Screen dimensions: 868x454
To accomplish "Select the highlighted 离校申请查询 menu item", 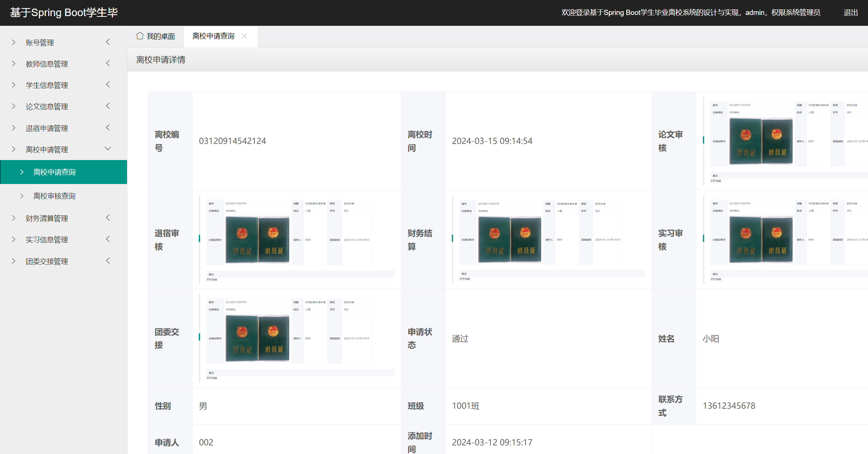I will (54, 172).
